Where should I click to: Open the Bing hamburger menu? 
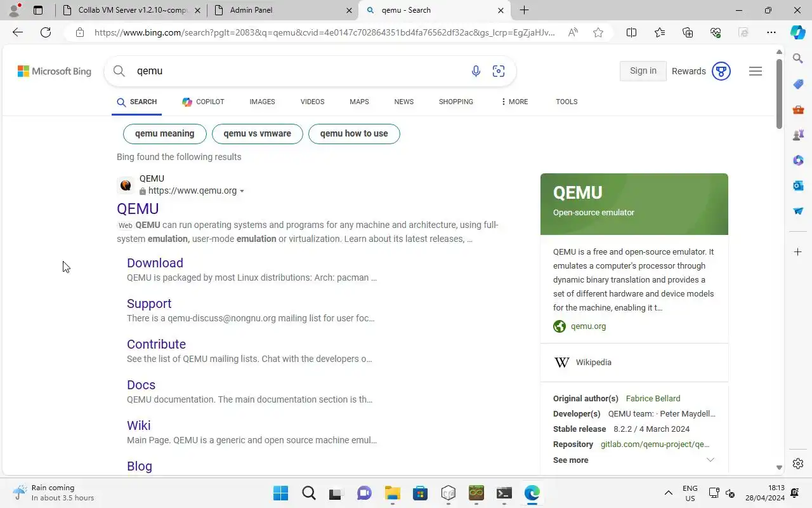(756, 71)
